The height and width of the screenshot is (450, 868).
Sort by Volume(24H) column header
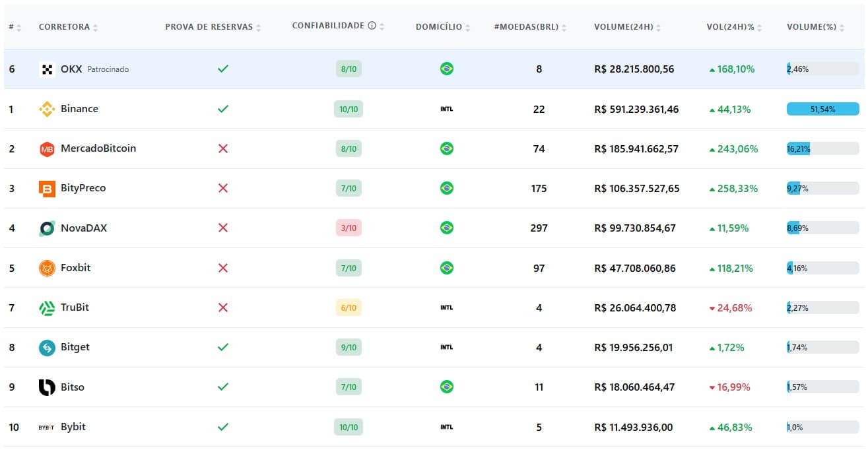click(x=628, y=27)
